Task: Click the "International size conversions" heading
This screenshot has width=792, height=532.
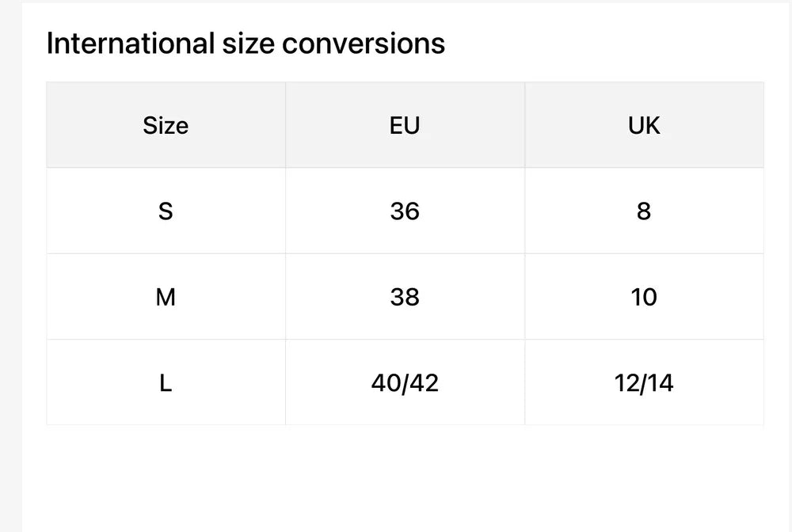Action: tap(246, 44)
